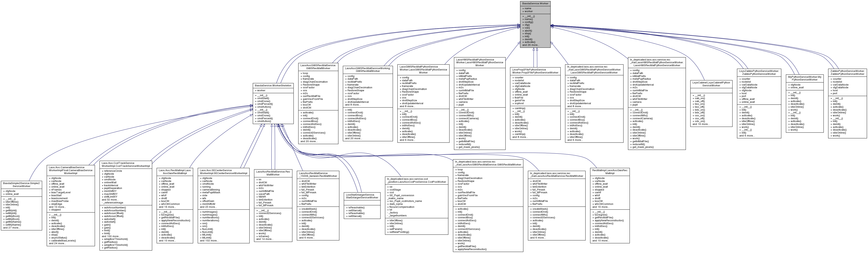868x253 pixels.
Task: Click '+ pupilSeparation' in CcdTrack box
Action: pyautogui.click(x=112, y=188)
